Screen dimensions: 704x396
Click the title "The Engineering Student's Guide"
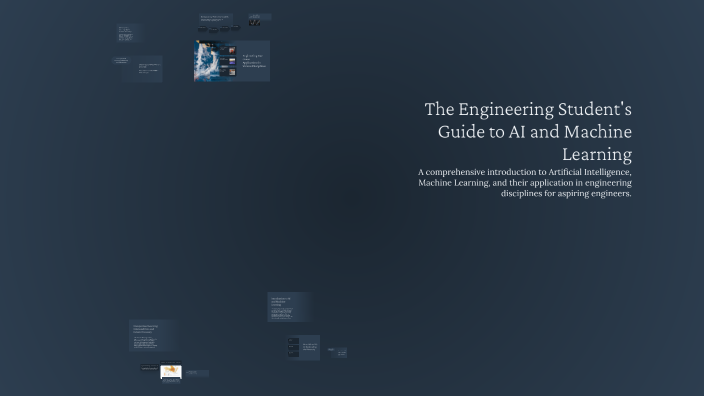(x=528, y=131)
